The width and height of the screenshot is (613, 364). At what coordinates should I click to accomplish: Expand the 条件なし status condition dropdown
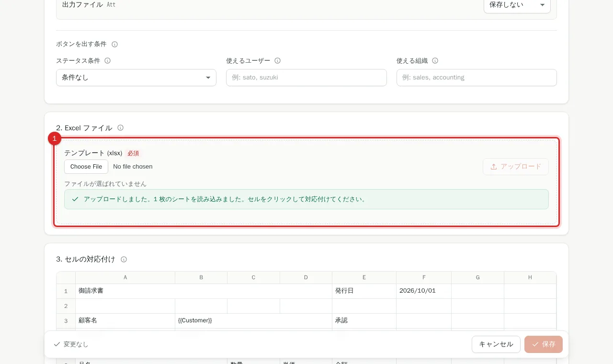tap(136, 78)
